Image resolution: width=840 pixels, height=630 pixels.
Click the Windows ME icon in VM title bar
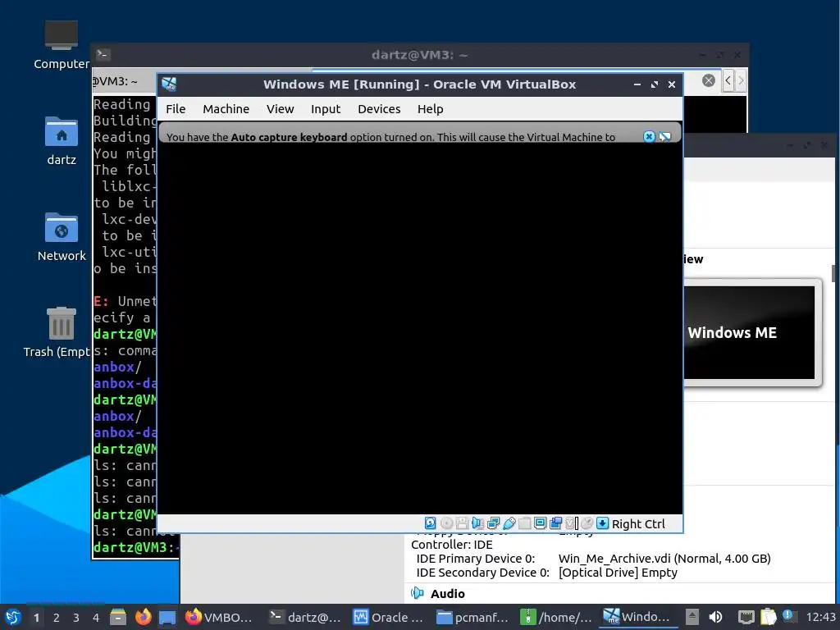pyautogui.click(x=169, y=84)
